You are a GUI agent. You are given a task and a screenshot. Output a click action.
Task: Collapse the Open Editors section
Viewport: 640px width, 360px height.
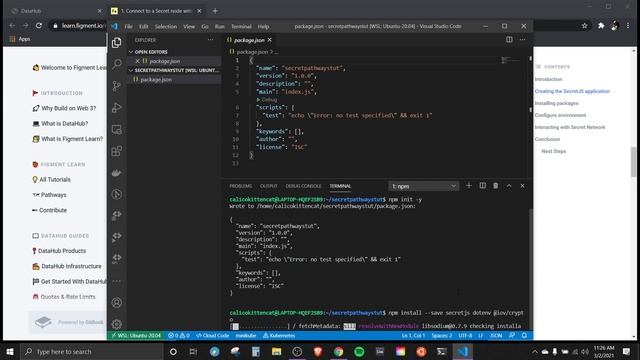tap(151, 52)
